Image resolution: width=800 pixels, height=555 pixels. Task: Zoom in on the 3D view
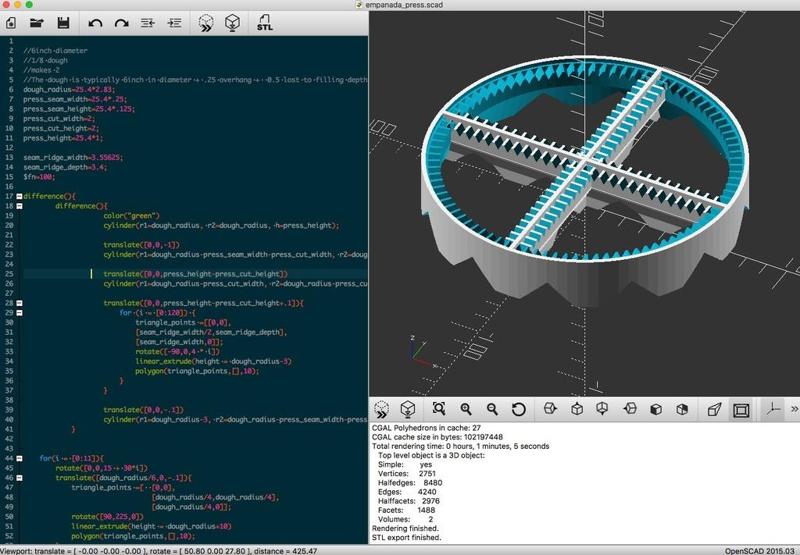[465, 409]
